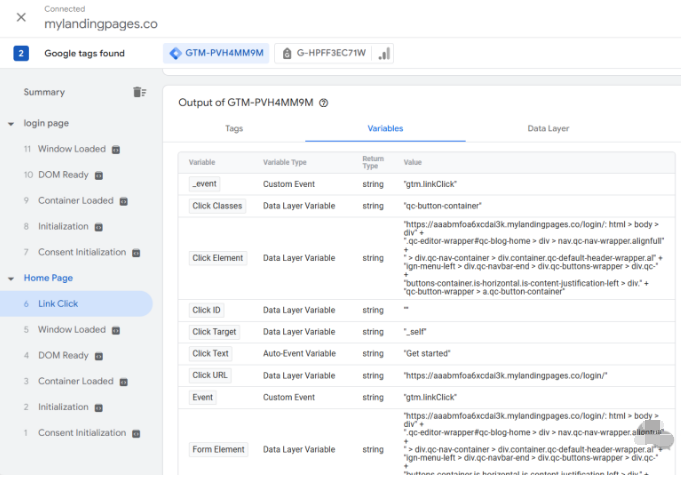Switch to the Data Layer tab
Image resolution: width=681 pixels, height=491 pixels.
point(548,129)
